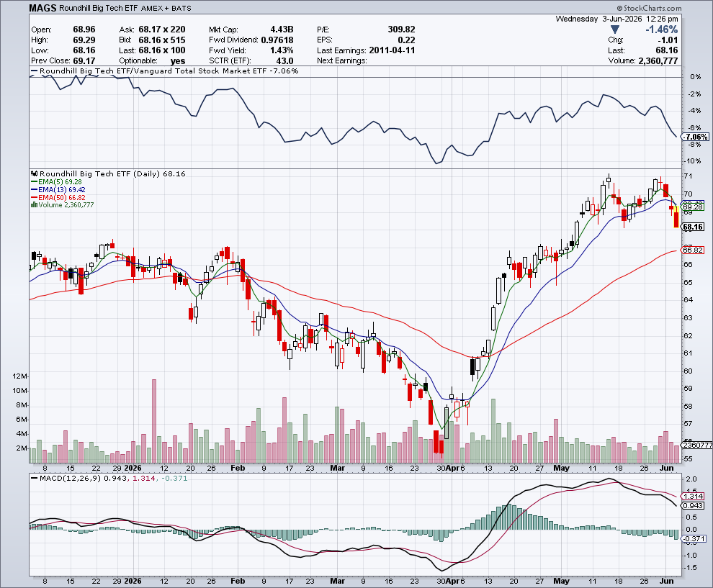Viewport: 713px width, 588px height.
Task: Click the 66.82 EMA(50) price tag
Action: point(693,250)
